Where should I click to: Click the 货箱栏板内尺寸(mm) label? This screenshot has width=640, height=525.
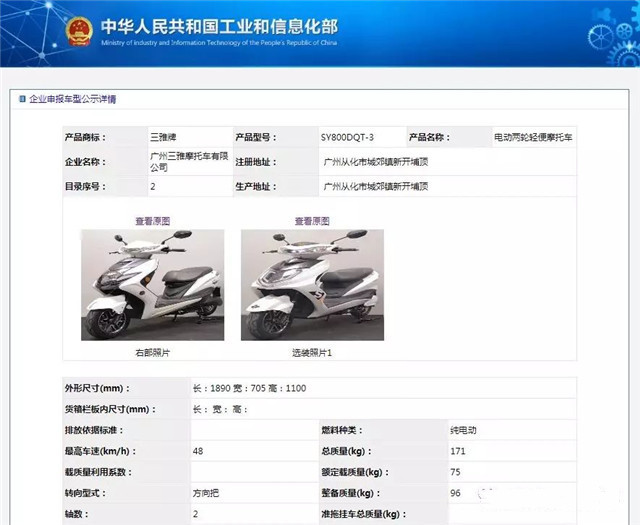point(110,409)
